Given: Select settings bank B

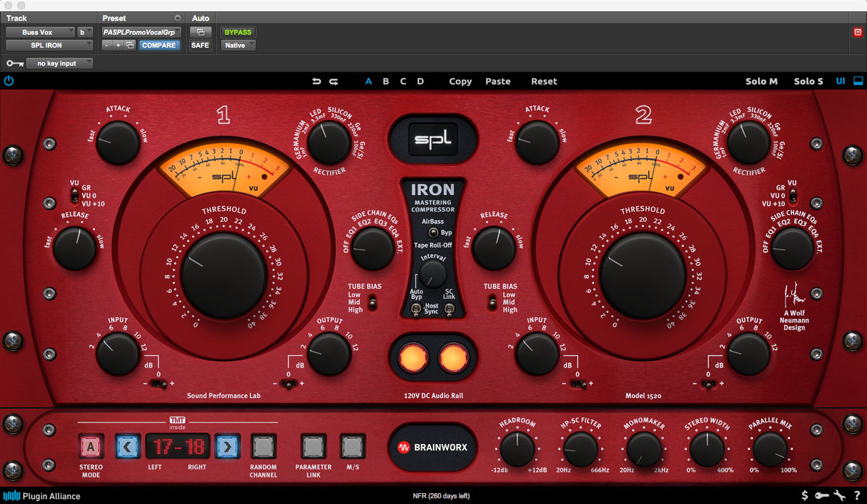Looking at the screenshot, I should tap(386, 82).
